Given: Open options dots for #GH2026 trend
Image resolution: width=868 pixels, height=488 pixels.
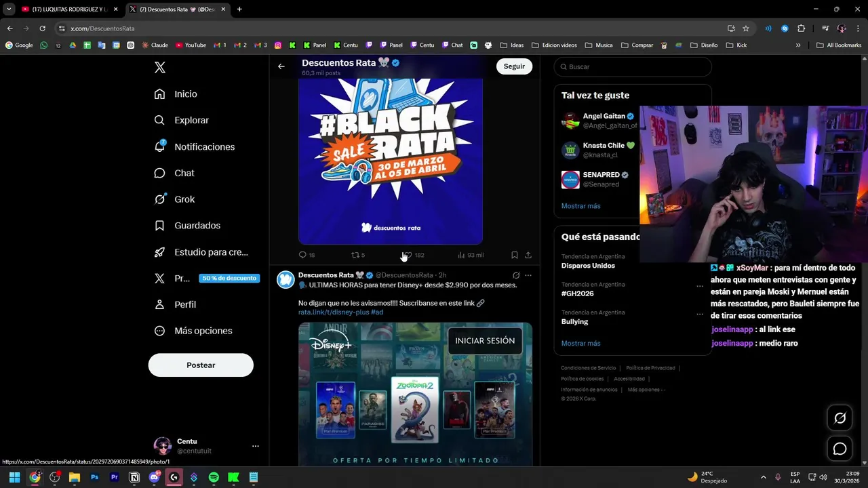Looking at the screenshot, I should pyautogui.click(x=700, y=286).
